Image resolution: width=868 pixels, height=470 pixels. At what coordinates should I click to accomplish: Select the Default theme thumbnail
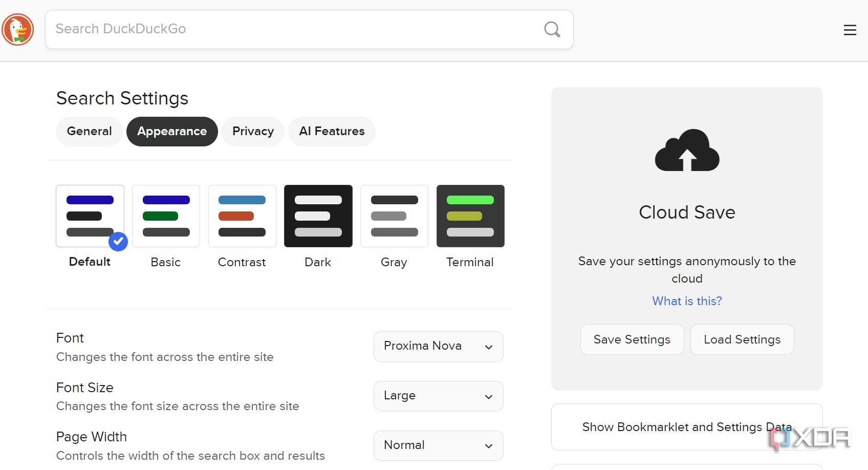click(90, 216)
